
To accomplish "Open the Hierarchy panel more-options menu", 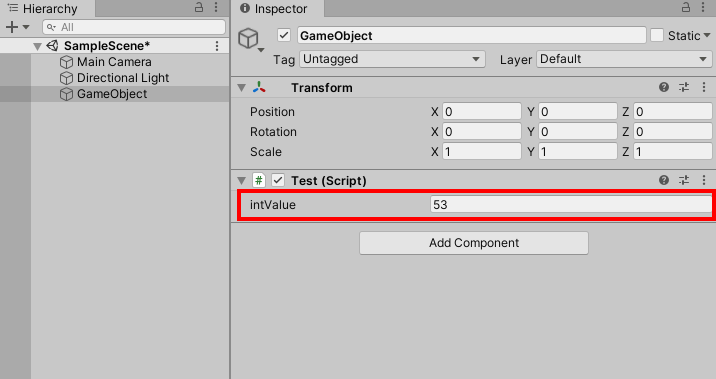I will (x=216, y=7).
